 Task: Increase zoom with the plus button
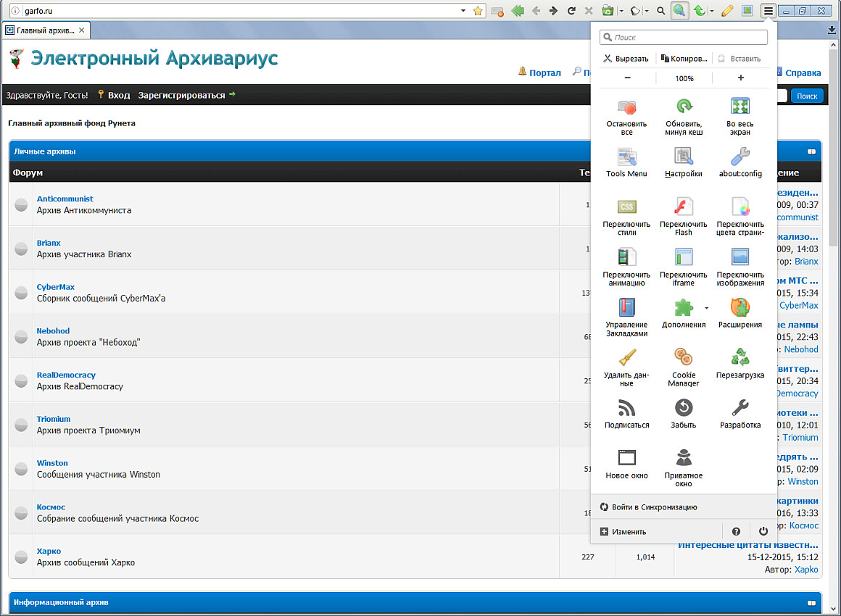(x=740, y=78)
